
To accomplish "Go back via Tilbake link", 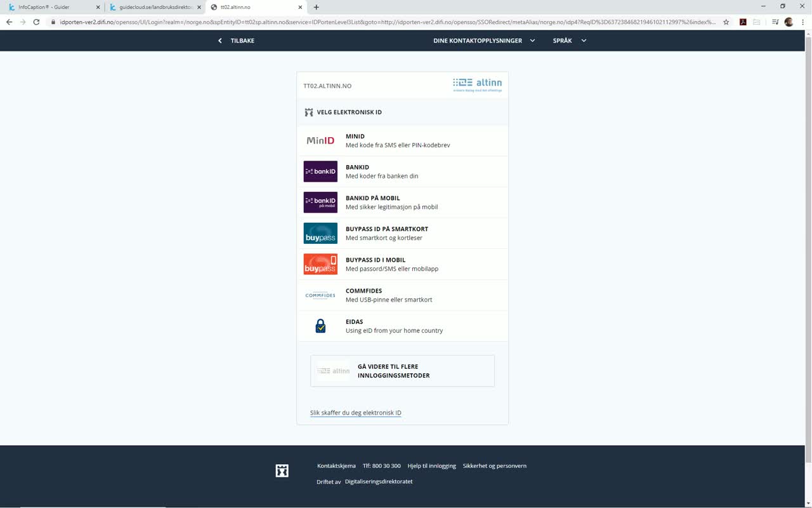I will (242, 41).
